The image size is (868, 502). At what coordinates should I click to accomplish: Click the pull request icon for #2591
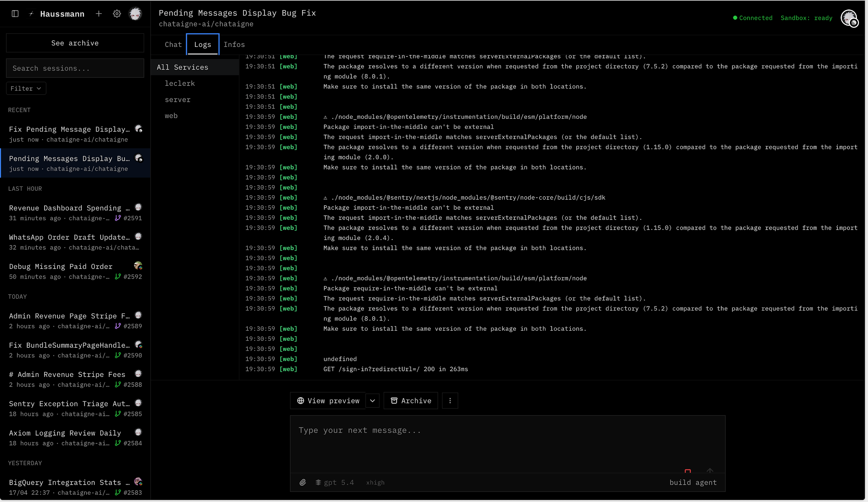coord(118,218)
